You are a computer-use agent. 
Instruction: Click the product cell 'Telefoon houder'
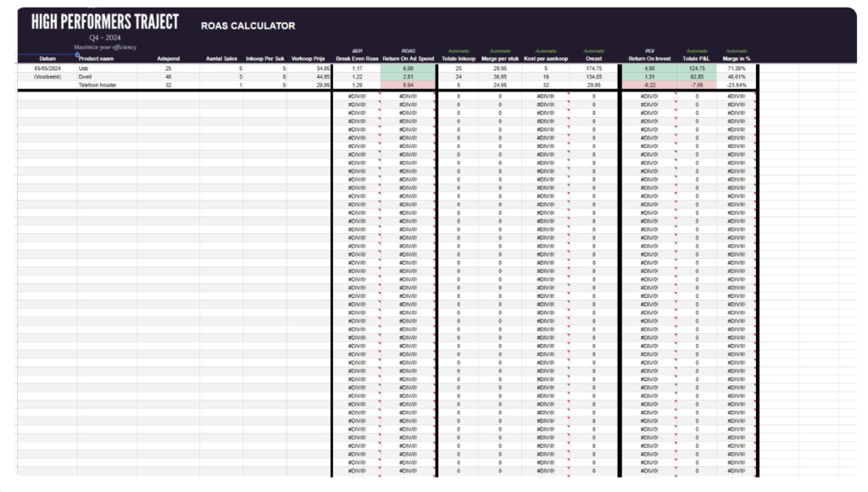pos(97,86)
